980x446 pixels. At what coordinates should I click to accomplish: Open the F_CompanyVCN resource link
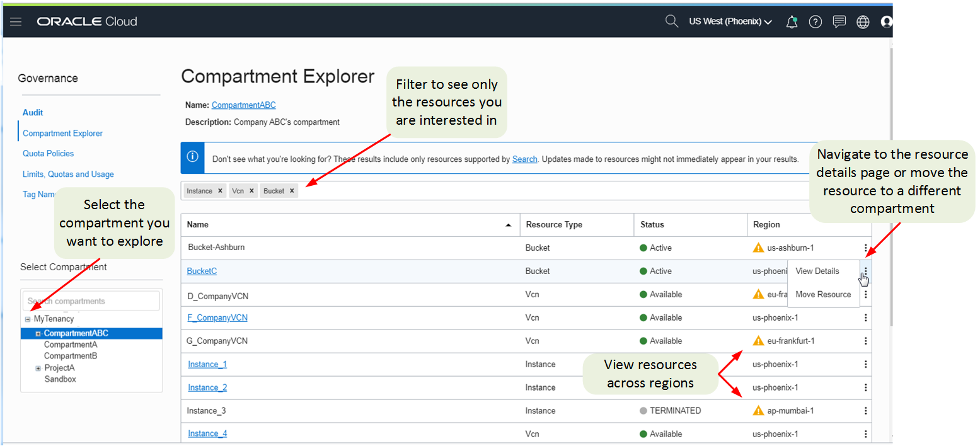(217, 317)
